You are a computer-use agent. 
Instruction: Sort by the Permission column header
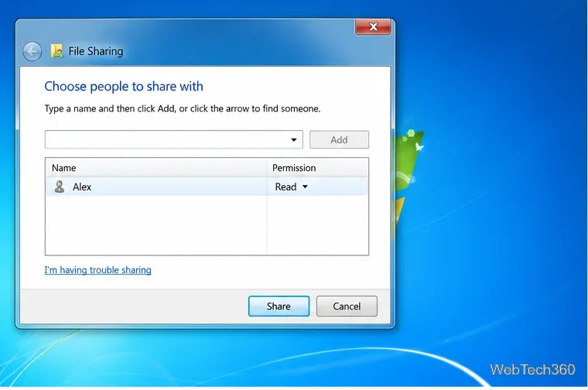click(318, 168)
